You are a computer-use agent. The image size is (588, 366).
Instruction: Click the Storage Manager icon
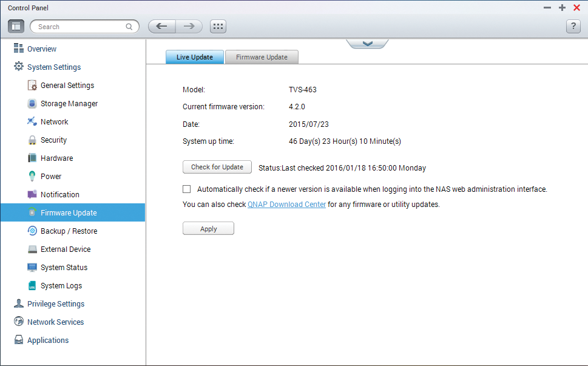(33, 104)
